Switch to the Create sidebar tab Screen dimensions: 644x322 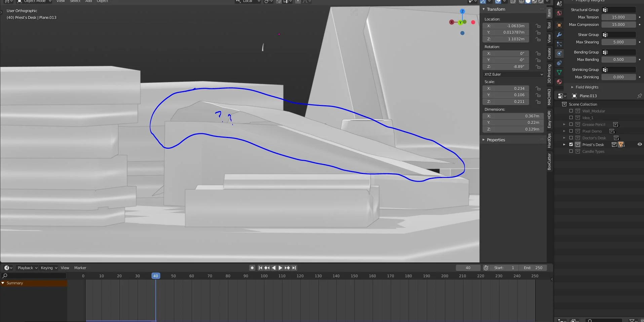click(549, 53)
